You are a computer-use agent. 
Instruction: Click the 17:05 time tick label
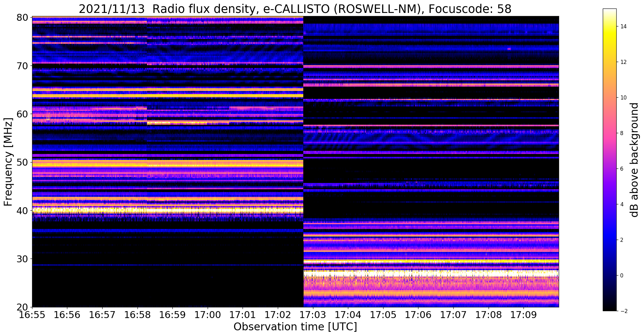pyautogui.click(x=383, y=315)
